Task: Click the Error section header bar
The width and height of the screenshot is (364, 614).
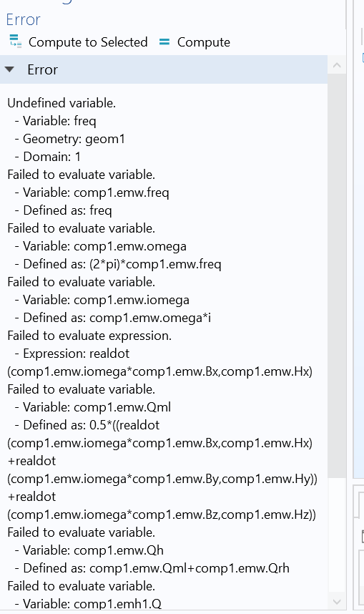Action: click(x=164, y=69)
